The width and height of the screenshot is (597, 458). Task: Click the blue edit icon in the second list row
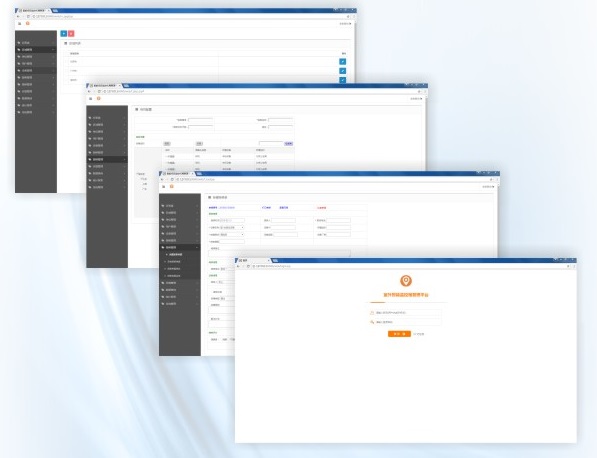point(343,71)
